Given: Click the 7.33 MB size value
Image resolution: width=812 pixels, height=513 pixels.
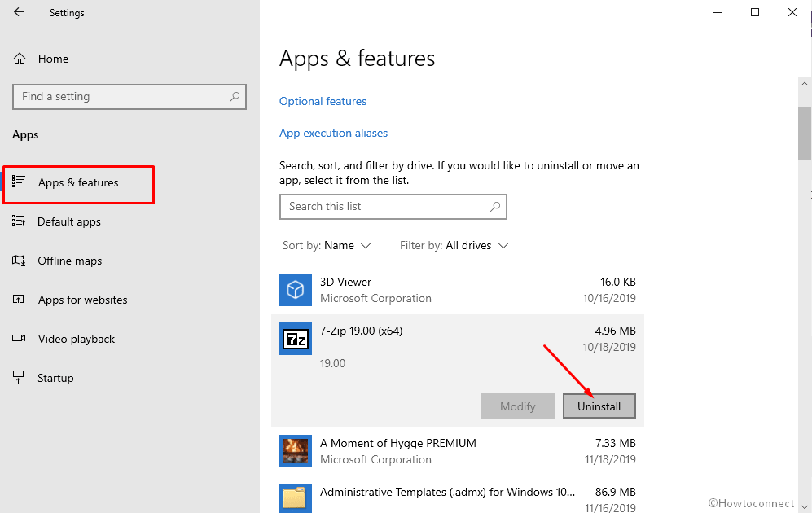Looking at the screenshot, I should point(615,443).
